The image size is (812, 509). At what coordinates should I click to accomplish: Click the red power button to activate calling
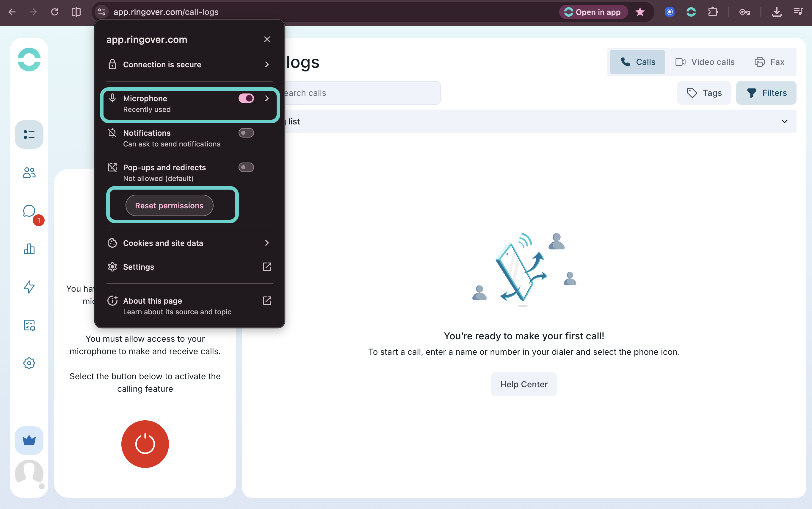[x=145, y=444]
